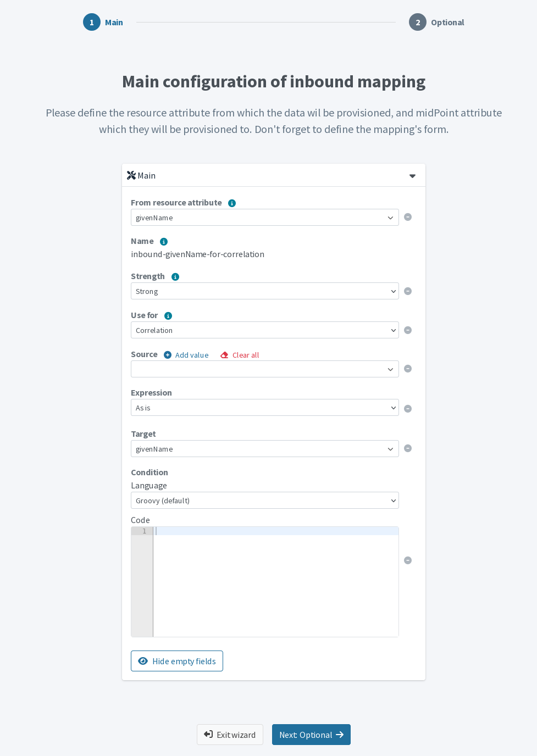Screen dimensions: 537x756
Task: Open the Target dropdown showing givenName
Action: point(264,449)
